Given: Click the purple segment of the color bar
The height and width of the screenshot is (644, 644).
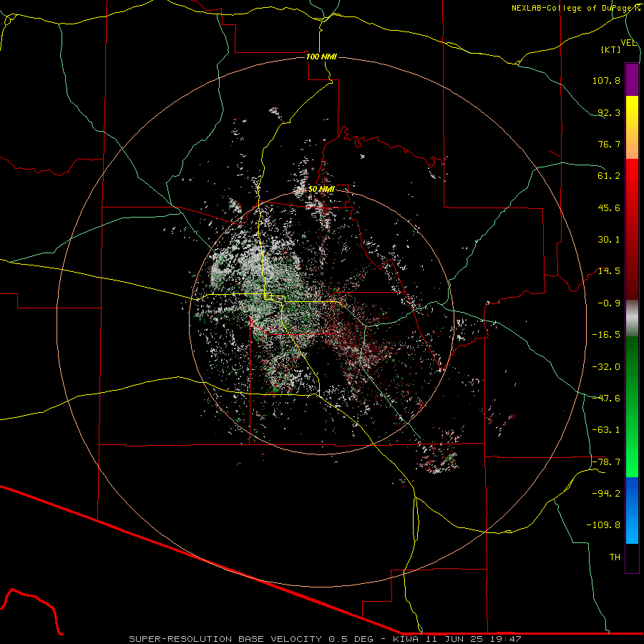Looking at the screenshot, I should point(632,79).
